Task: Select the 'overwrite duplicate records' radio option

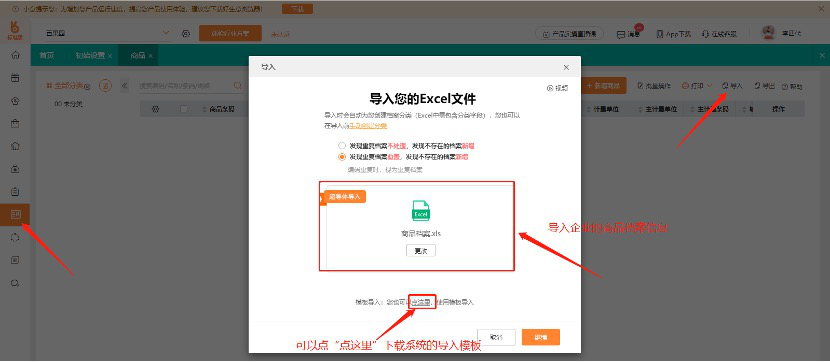Action: tap(342, 157)
